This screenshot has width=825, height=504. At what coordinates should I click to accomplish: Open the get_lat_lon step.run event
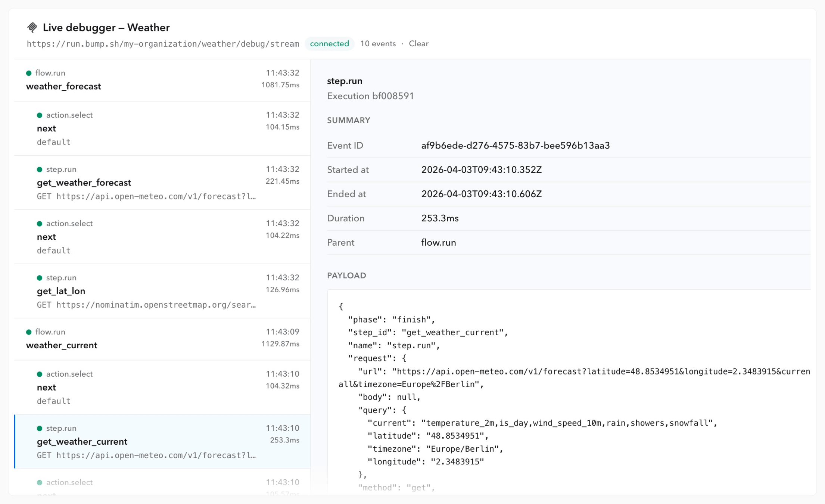tap(162, 291)
